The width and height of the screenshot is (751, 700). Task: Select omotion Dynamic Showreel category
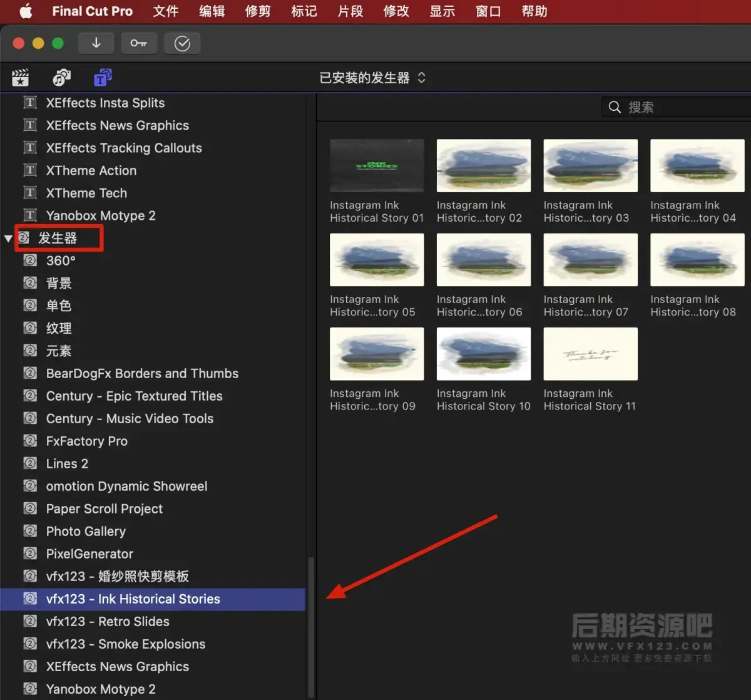tap(153, 486)
